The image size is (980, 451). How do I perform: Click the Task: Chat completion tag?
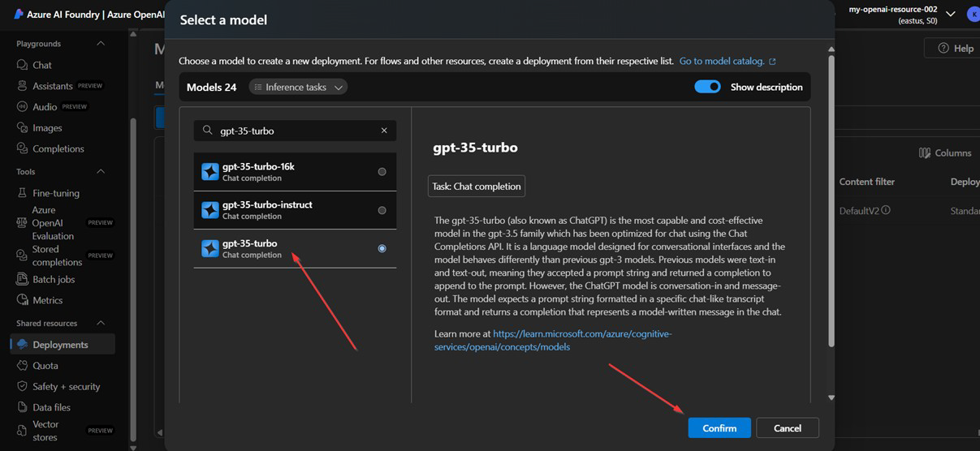[x=477, y=186]
